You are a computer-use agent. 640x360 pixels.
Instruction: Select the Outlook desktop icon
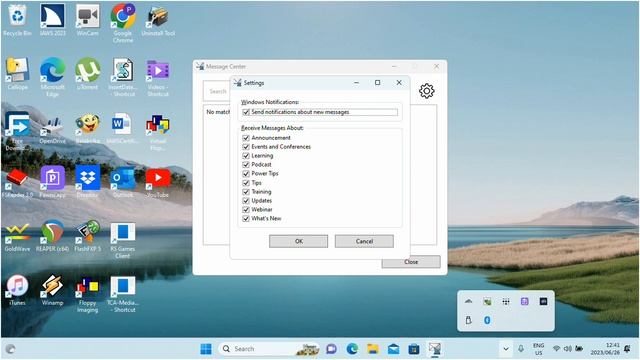[x=123, y=182]
